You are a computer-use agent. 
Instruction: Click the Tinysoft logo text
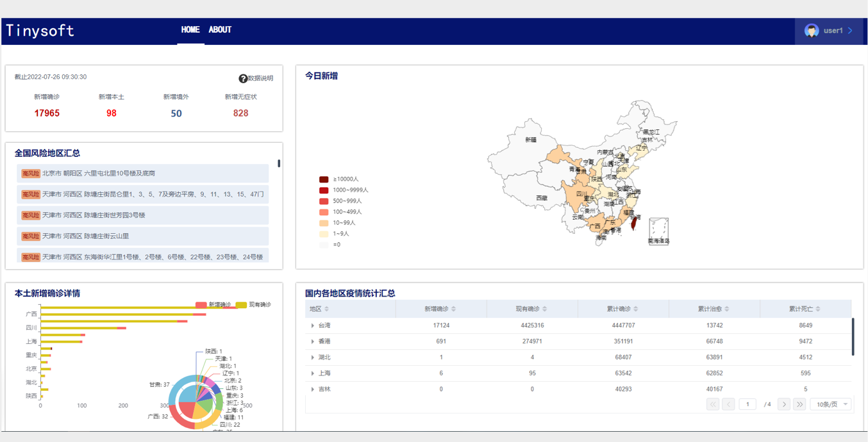[x=40, y=31]
